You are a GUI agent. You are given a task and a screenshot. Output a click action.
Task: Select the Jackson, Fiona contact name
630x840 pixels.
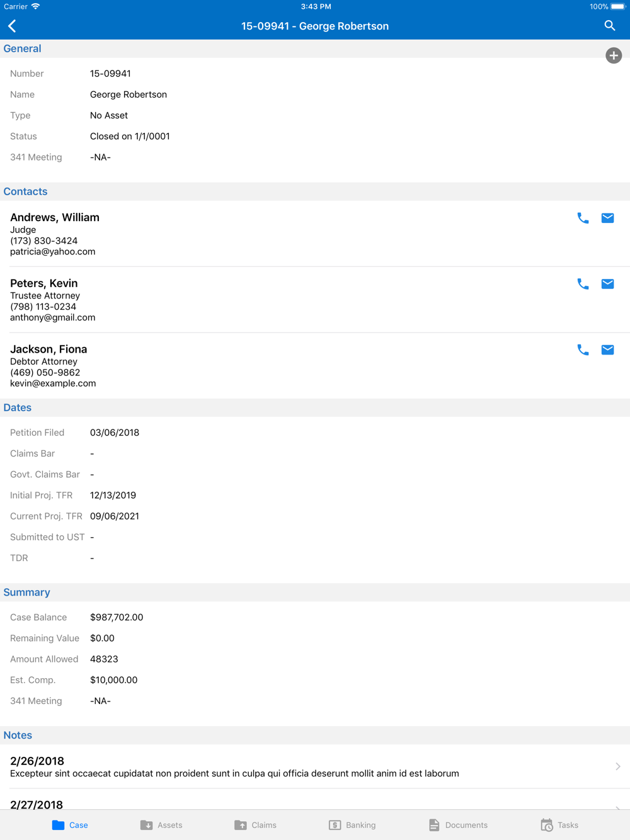(x=49, y=349)
